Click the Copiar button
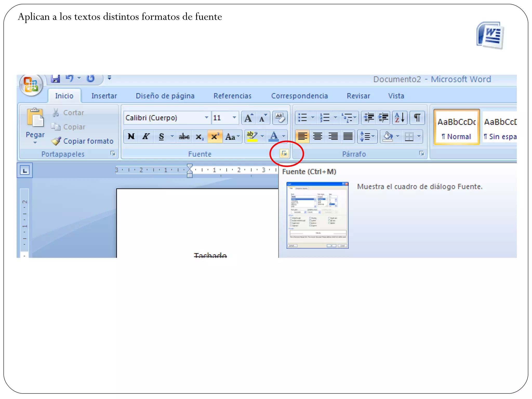Image resolution: width=532 pixels, height=399 pixels. (68, 127)
